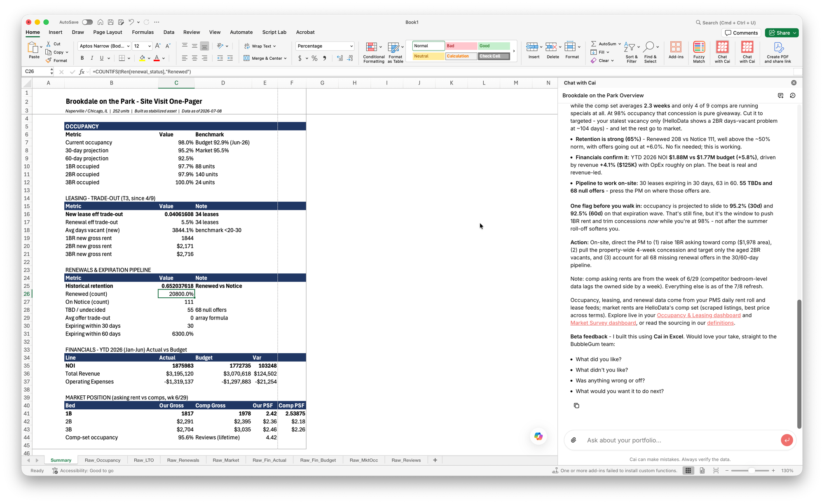
Task: Click the Format painter brush icon
Action: coord(49,61)
